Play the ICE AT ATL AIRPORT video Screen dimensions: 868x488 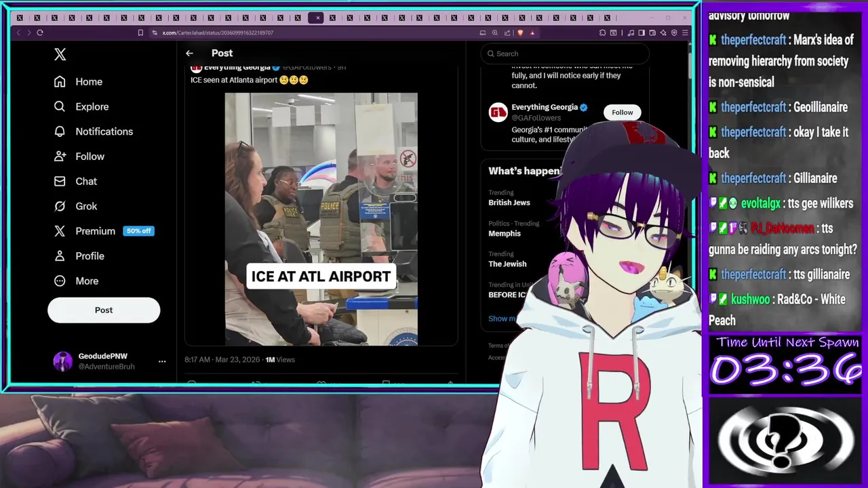(x=321, y=219)
